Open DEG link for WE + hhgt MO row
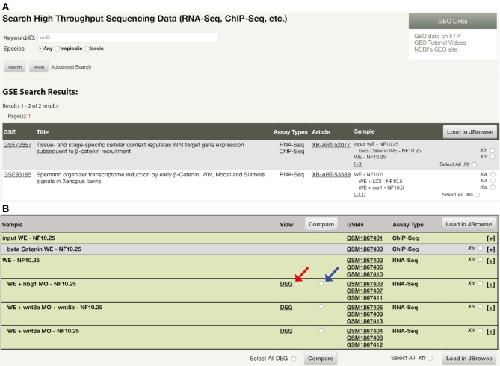 pos(286,284)
